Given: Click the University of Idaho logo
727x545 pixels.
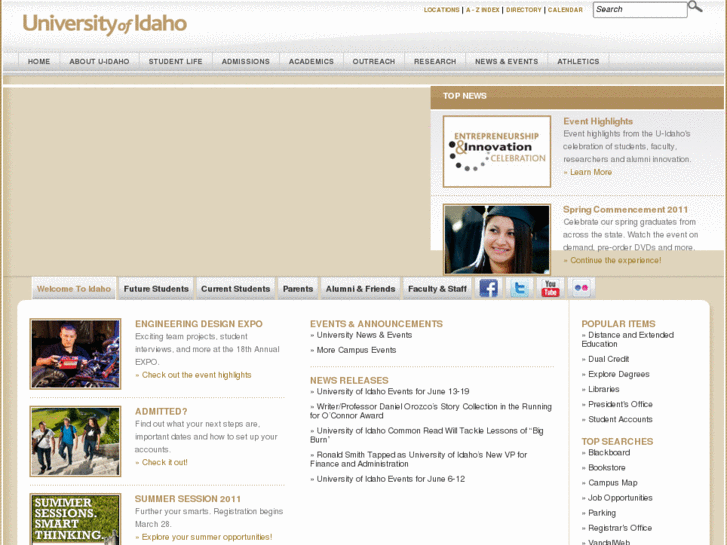Looking at the screenshot, I should 105,24.
